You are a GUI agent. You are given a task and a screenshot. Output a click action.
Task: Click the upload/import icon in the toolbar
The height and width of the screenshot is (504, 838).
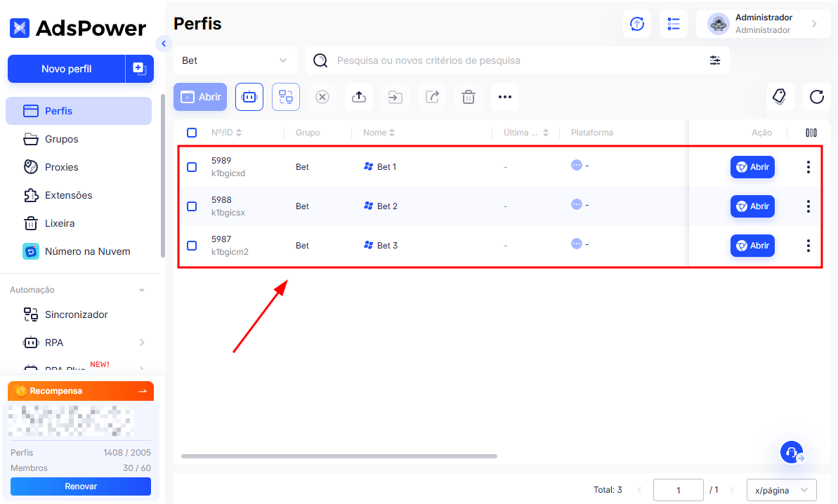click(359, 97)
